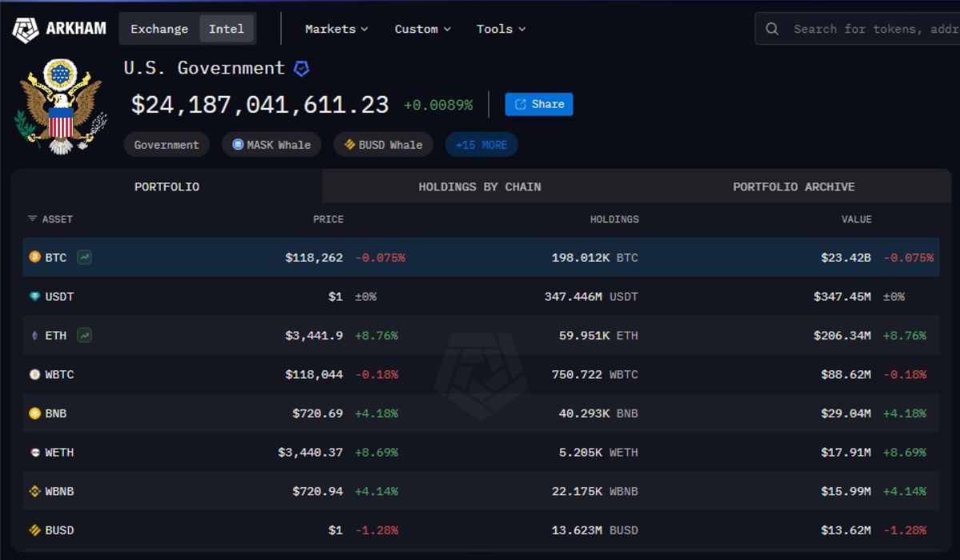
Task: Switch to the Exchange mode
Action: point(159,29)
